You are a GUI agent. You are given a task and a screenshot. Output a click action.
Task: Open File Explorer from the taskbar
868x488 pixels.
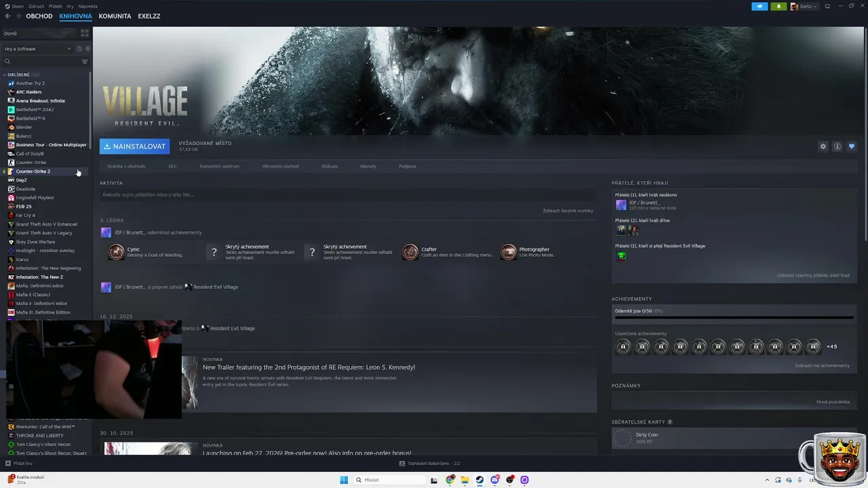[465, 480]
